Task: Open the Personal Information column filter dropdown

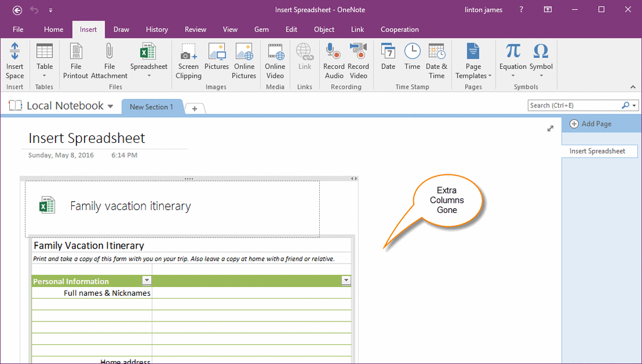Action: pyautogui.click(x=146, y=281)
